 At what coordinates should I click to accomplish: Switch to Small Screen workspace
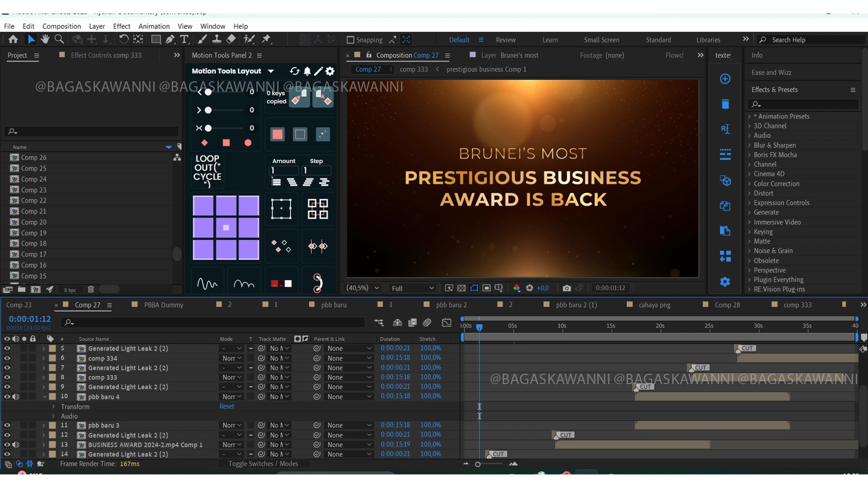click(x=601, y=40)
